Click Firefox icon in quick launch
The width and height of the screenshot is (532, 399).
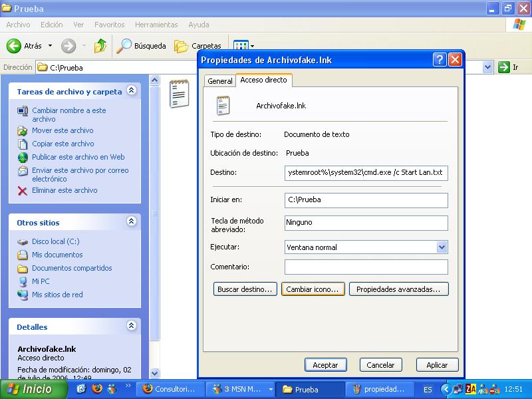coord(96,389)
